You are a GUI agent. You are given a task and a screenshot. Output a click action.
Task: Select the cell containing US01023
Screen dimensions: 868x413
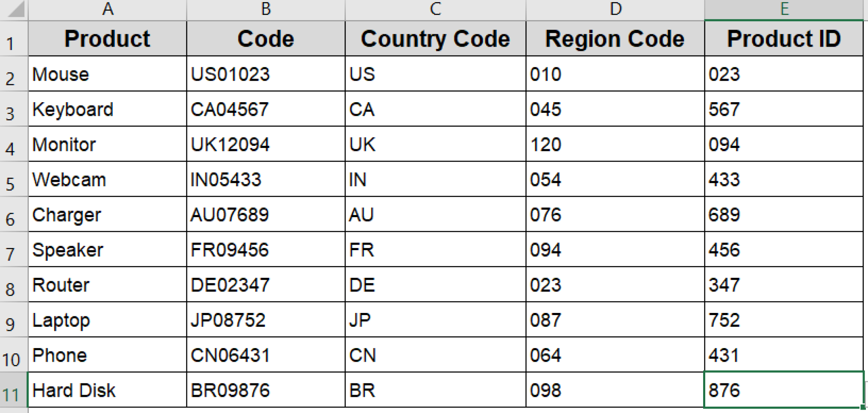265,74
